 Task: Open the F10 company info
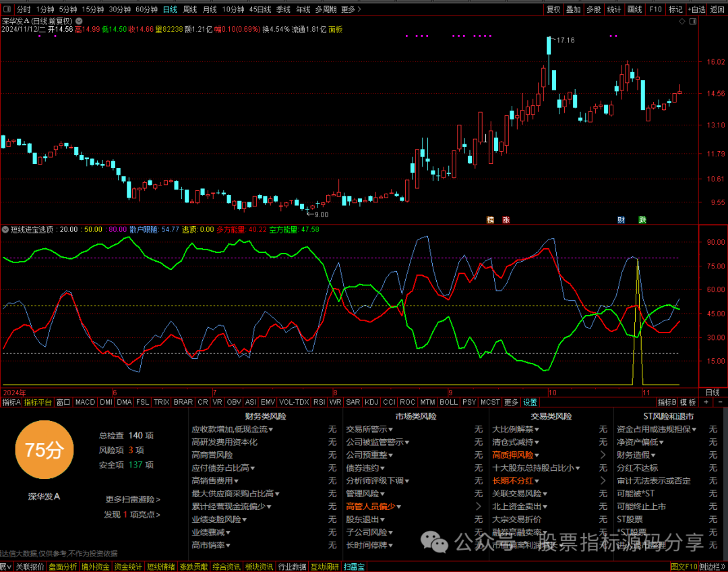655,9
